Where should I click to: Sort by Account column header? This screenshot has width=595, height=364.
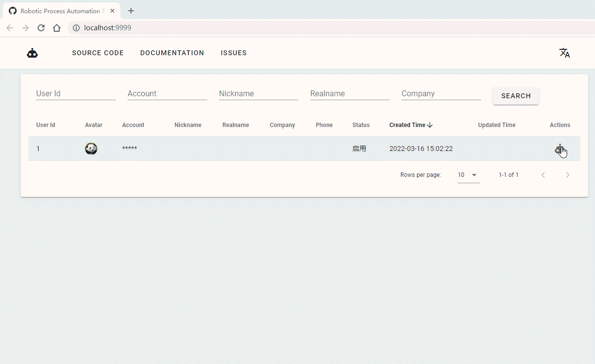[133, 125]
